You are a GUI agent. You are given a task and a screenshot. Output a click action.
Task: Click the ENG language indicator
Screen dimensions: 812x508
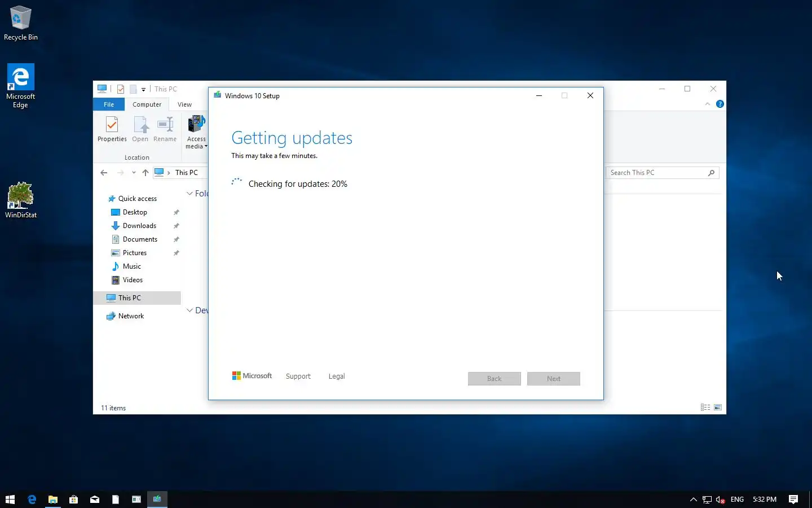(x=737, y=500)
